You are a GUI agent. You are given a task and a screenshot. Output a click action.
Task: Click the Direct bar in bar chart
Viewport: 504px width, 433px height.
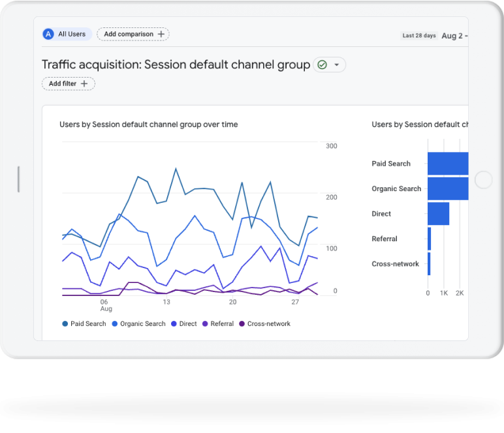click(x=438, y=214)
